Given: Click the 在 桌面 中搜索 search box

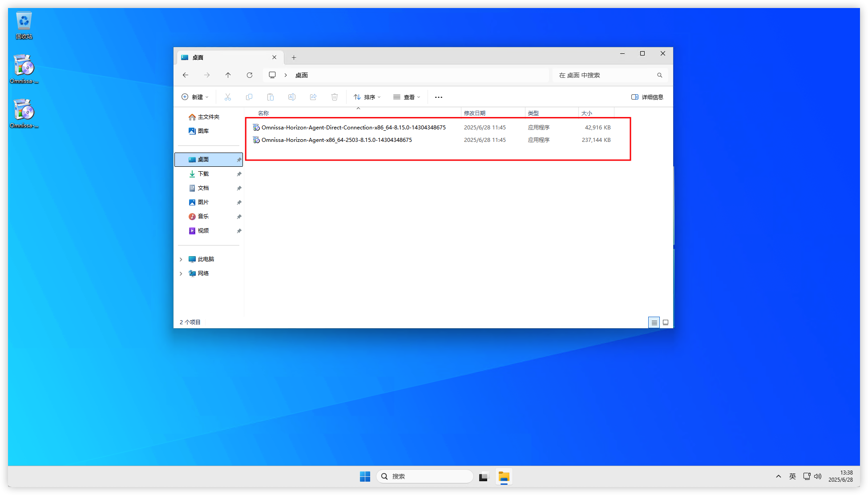Looking at the screenshot, I should (x=610, y=75).
